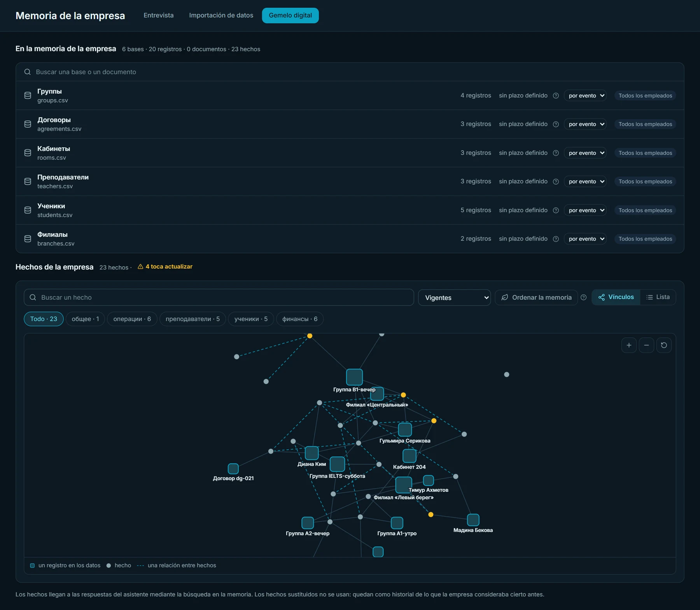Image resolution: width=700 pixels, height=610 pixels.
Task: Open por evento dropdown for Преподаватели
Action: click(585, 182)
